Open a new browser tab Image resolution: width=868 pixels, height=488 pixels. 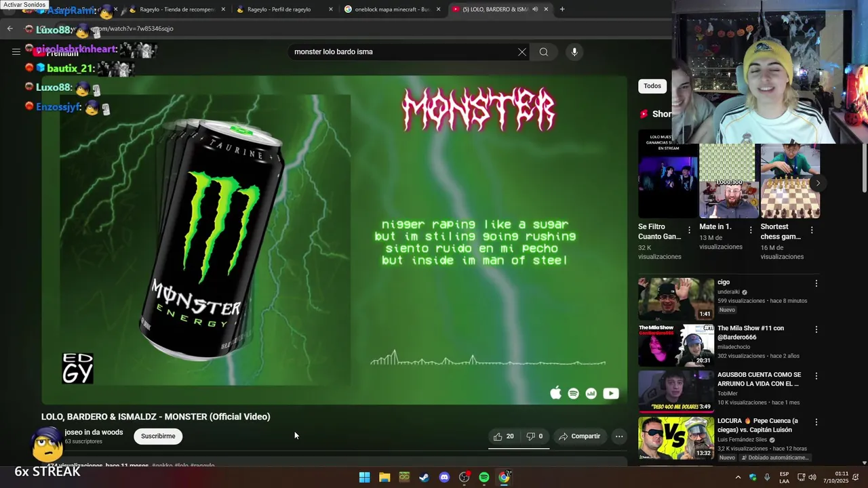562,9
